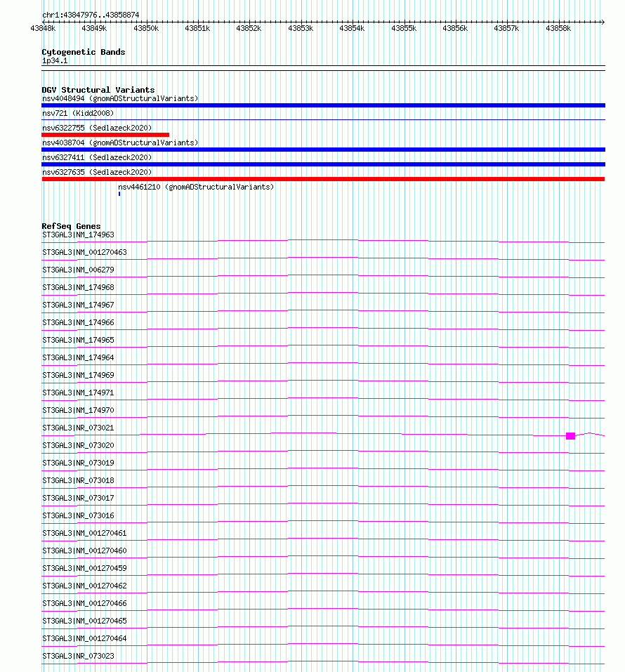Select transcript ST3GAL3|NM_001270459
This screenshot has height=672, width=625.
pyautogui.click(x=84, y=569)
